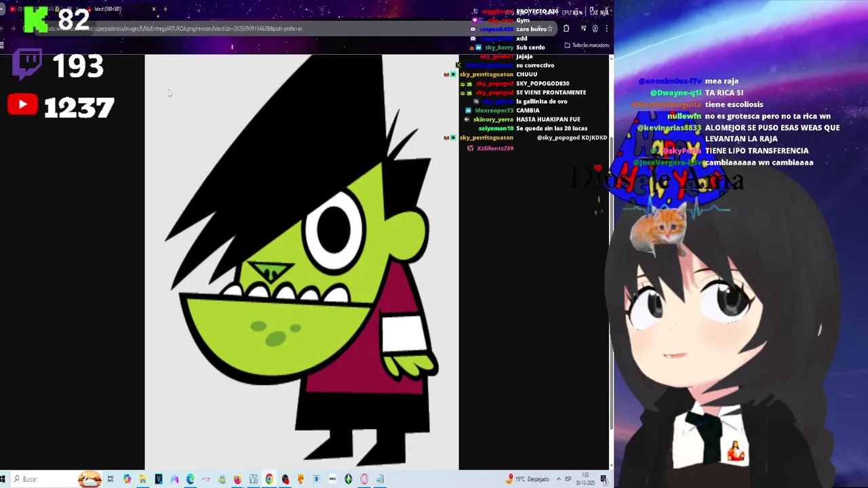The width and height of the screenshot is (868, 488).
Task: Open the taskbar clock and date
Action: (585, 479)
